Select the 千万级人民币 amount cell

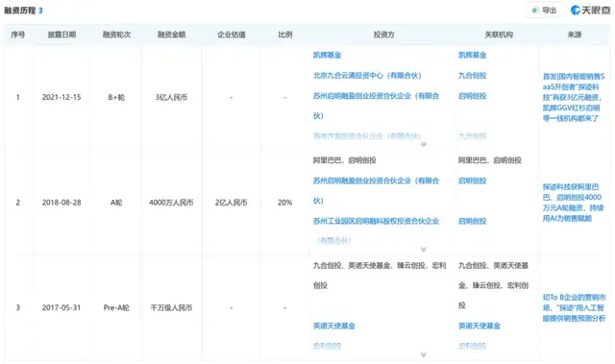click(171, 308)
